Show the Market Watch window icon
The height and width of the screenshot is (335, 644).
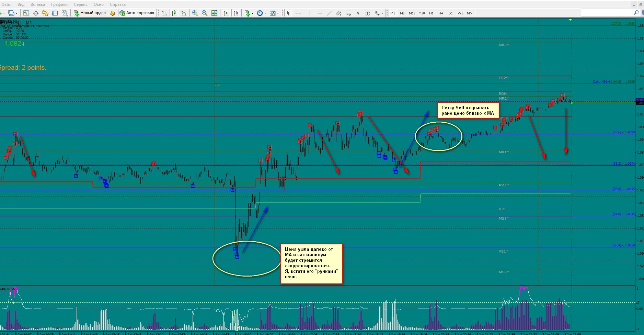click(x=26, y=13)
